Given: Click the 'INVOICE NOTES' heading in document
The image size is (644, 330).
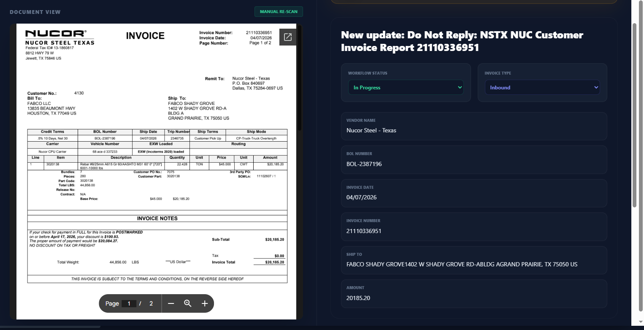Looking at the screenshot, I should tap(157, 218).
